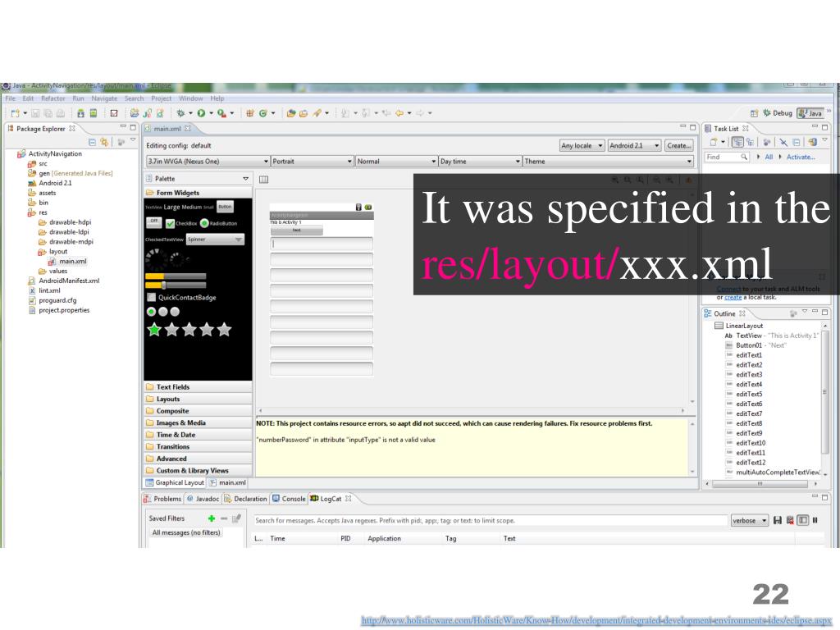Open the Android 2.1 target dropdown

634,146
